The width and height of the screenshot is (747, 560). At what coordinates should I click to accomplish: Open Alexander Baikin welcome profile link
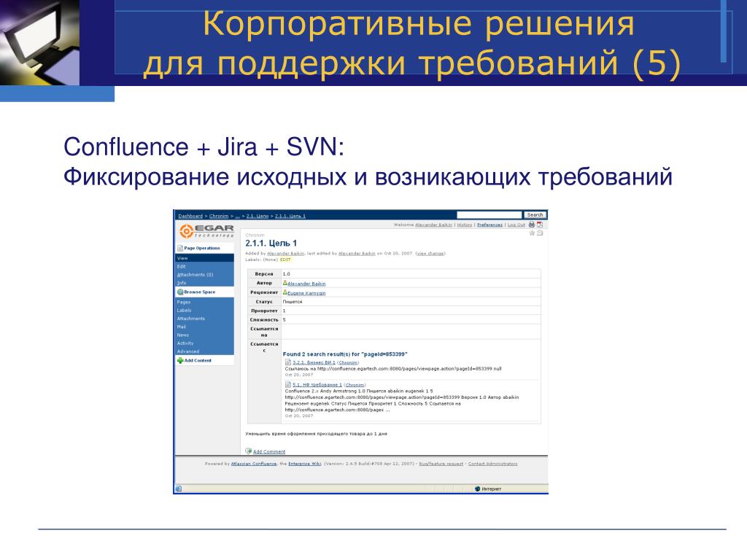click(433, 225)
